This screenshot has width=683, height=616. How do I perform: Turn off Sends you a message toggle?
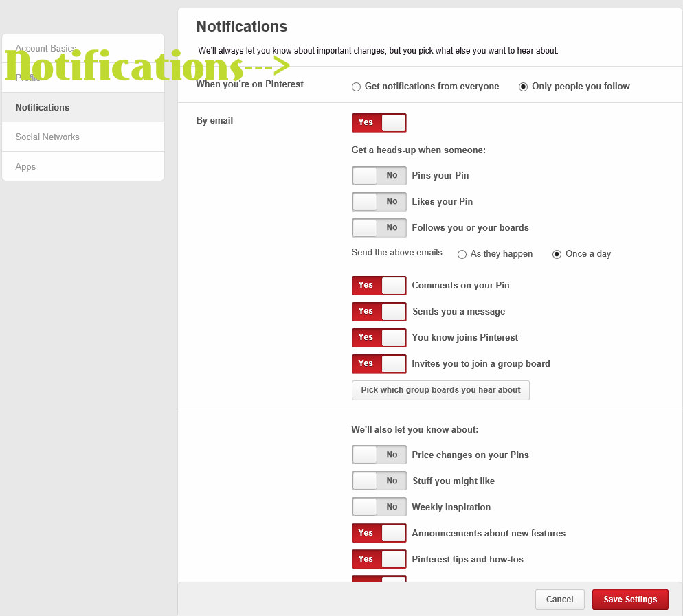379,312
